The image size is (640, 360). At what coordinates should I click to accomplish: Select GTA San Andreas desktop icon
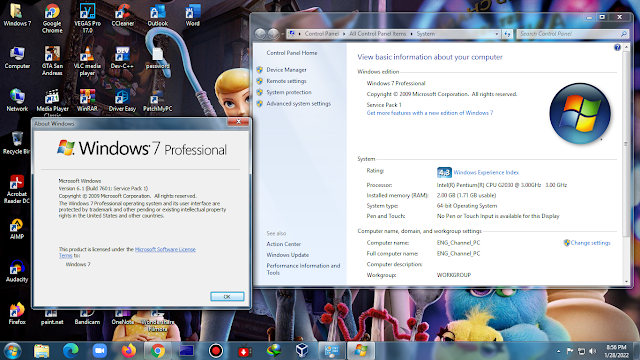pyautogui.click(x=52, y=61)
